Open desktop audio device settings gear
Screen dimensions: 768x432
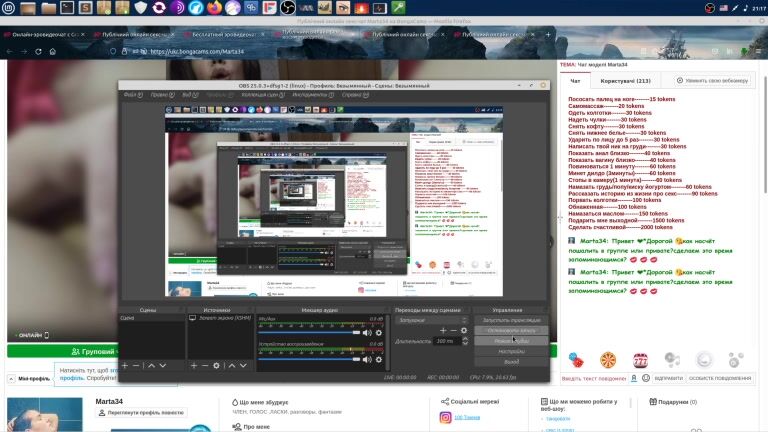point(380,358)
